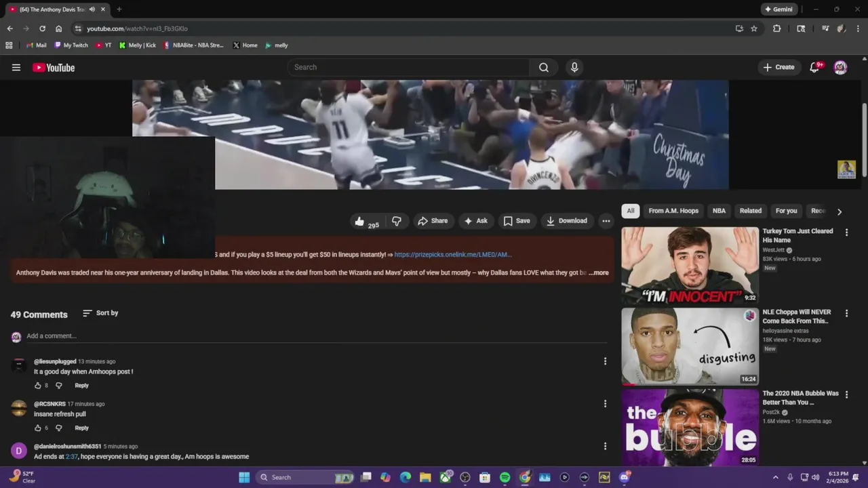Download the video

pyautogui.click(x=567, y=221)
